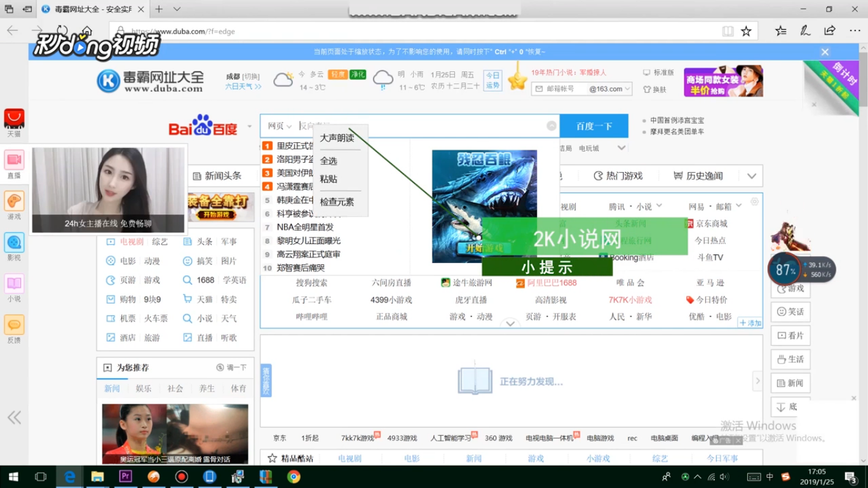Expand the 网易·邮箱 chevron
This screenshot has height=488, width=868.
tap(738, 206)
